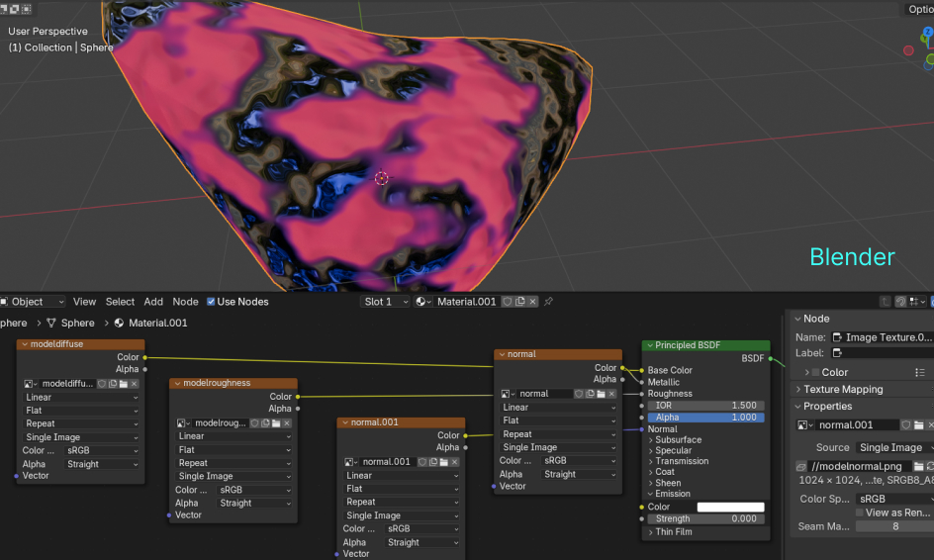Open the Source Single Image dropdown

895,447
